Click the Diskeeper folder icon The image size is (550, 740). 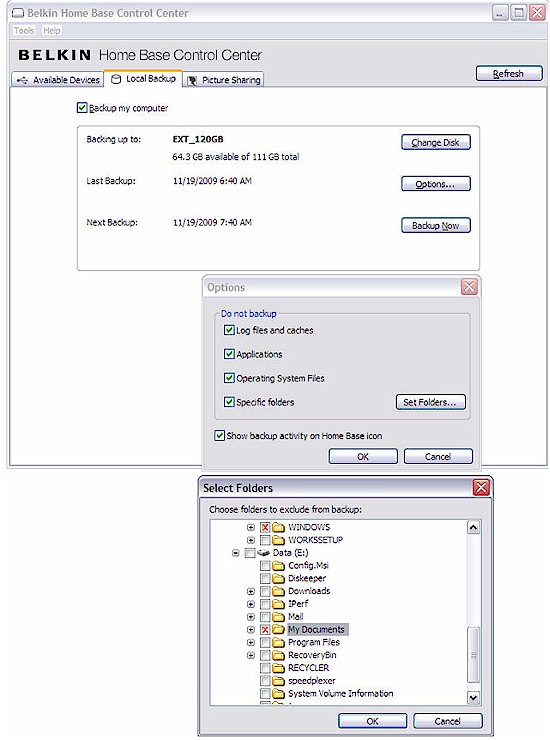(x=279, y=578)
